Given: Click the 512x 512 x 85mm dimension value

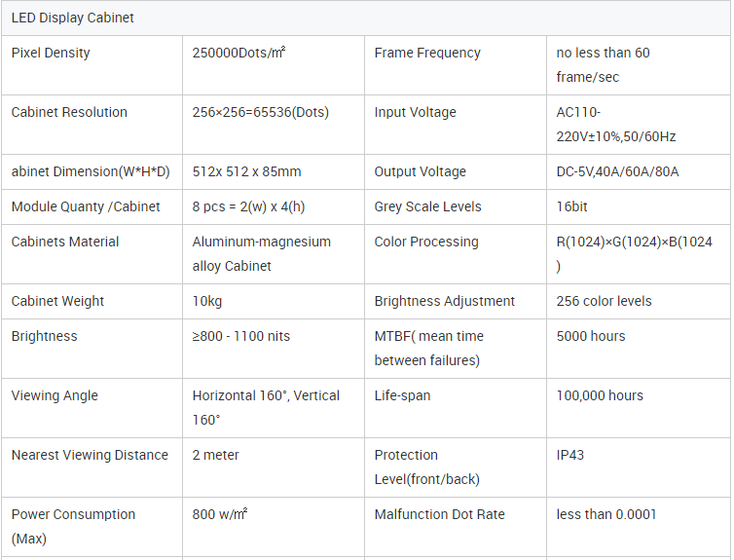Looking at the screenshot, I should tap(247, 171).
